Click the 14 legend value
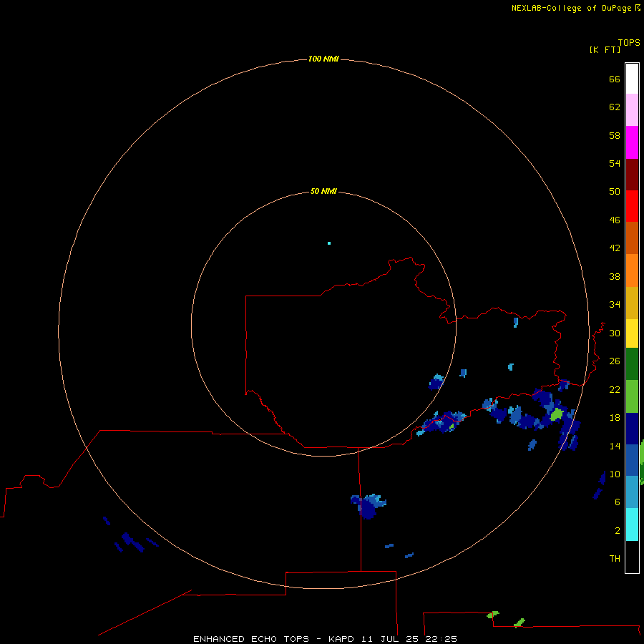 (x=615, y=446)
